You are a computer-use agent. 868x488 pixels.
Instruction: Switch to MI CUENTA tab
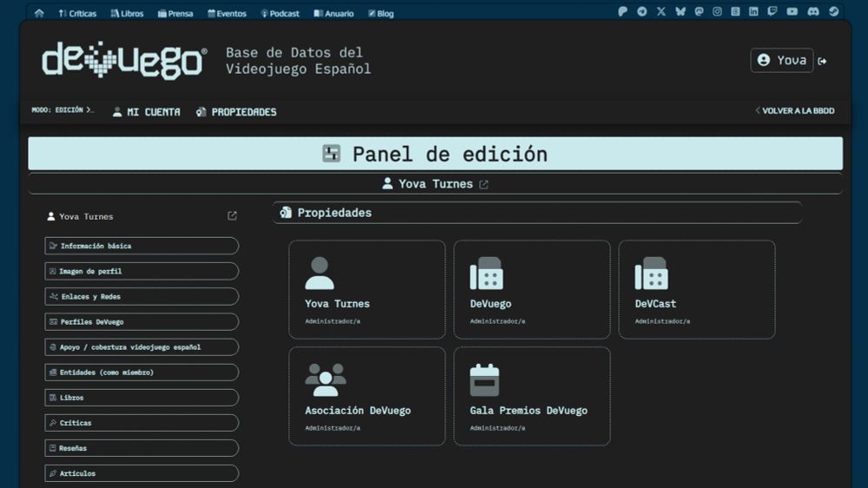click(147, 112)
